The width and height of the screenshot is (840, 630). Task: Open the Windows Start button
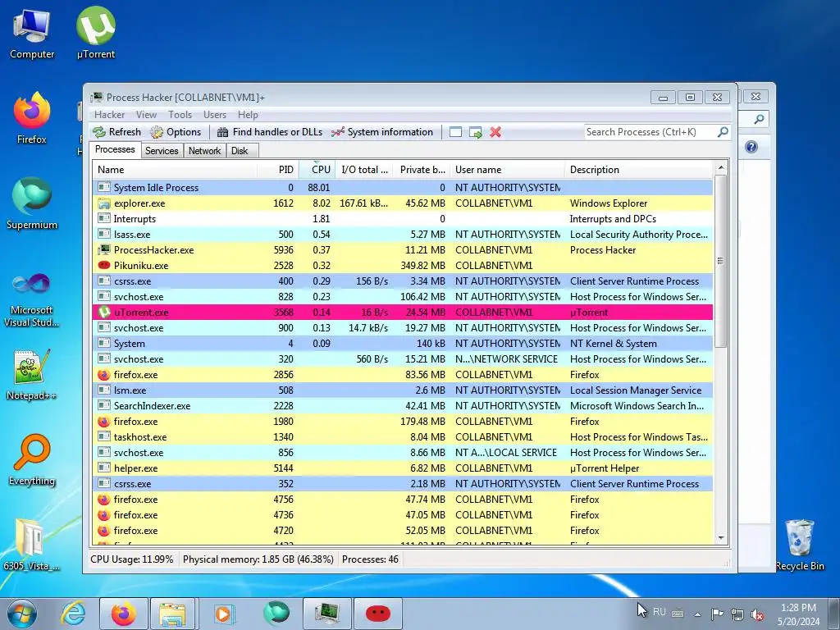coord(21,614)
